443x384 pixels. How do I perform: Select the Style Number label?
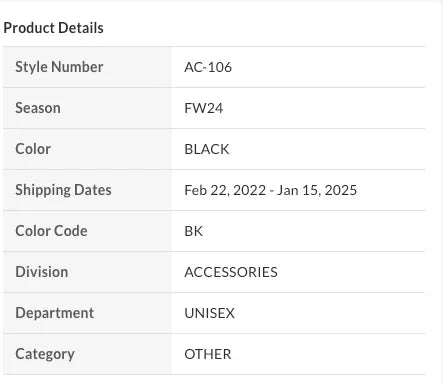[59, 67]
